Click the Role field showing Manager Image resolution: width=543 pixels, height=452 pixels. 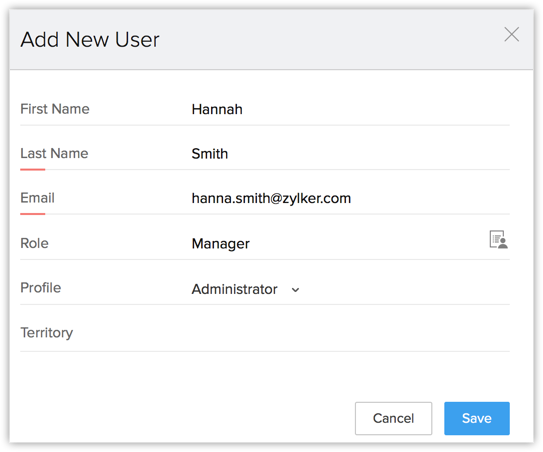pos(338,243)
